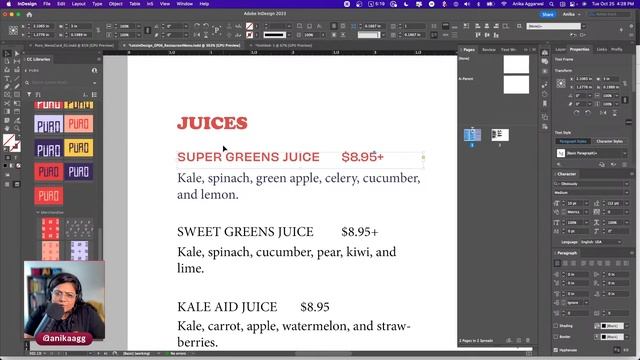
Task: Open the Language English USA dropdown
Action: click(x=601, y=242)
